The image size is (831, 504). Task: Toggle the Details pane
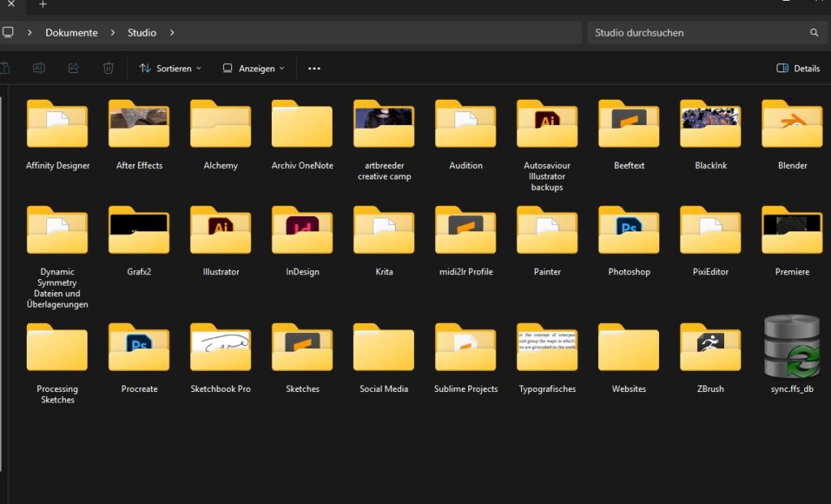[x=799, y=68]
